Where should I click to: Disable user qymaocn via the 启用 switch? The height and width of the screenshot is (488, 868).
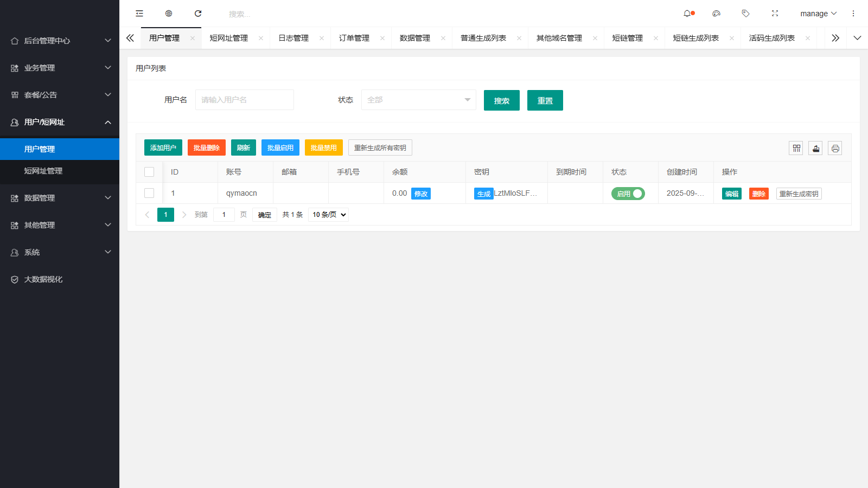pyautogui.click(x=629, y=193)
